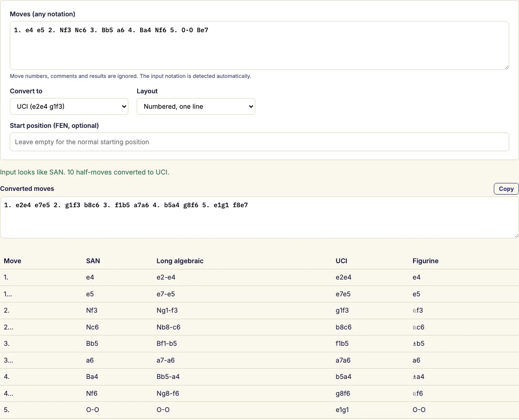Click the 'b5a4' UCI cell
This screenshot has height=420, width=519.
tap(344, 377)
